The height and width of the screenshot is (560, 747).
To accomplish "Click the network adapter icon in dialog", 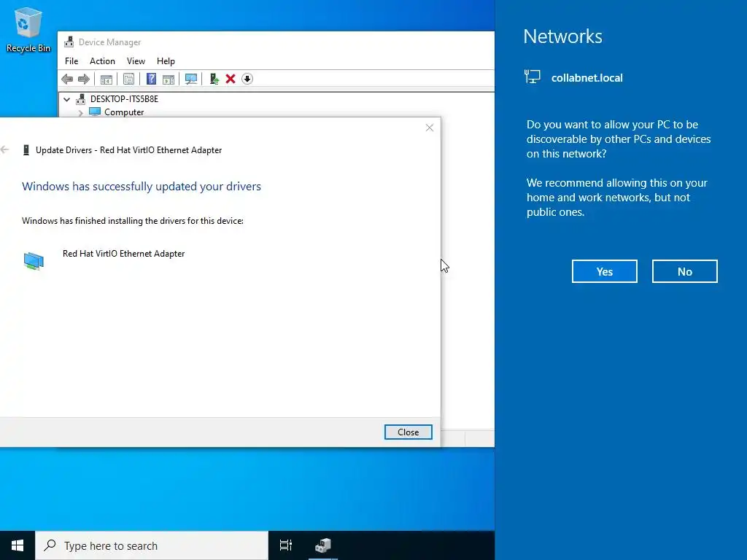I will pyautogui.click(x=34, y=261).
